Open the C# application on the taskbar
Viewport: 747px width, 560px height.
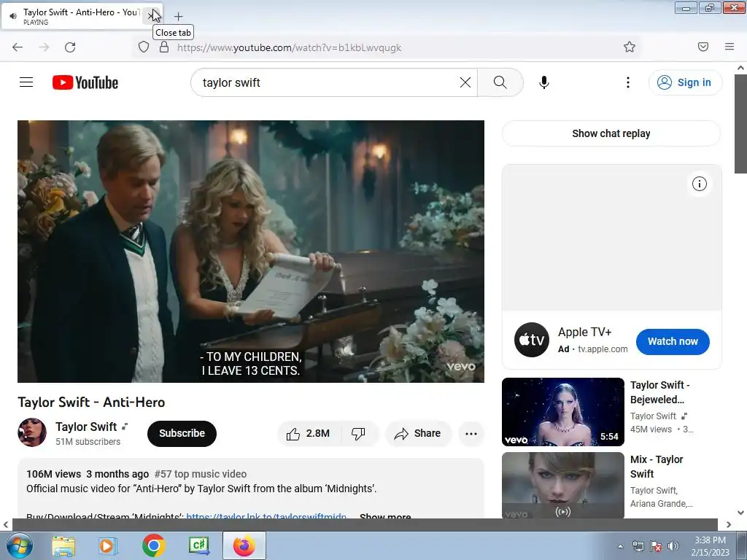click(x=198, y=545)
